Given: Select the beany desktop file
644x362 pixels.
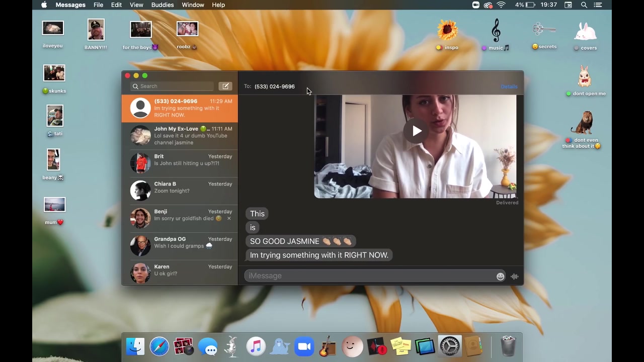Looking at the screenshot, I should coord(53,164).
